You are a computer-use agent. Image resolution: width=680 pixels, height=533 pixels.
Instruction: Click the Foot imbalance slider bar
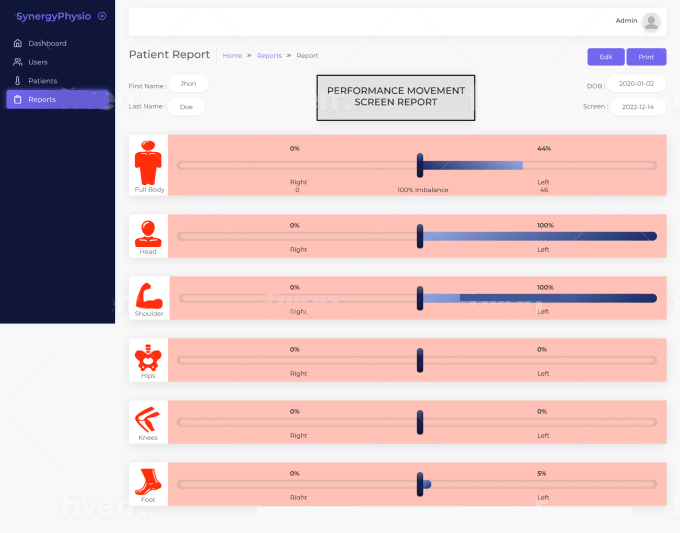(417, 484)
